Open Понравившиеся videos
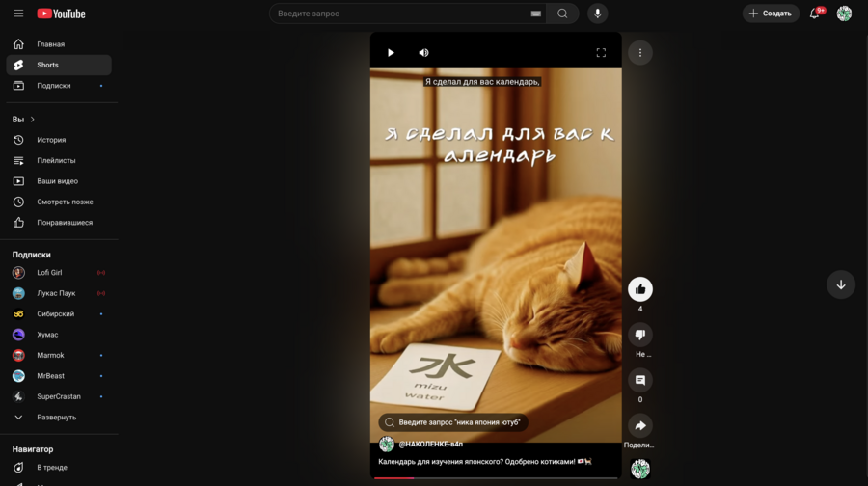 click(x=59, y=223)
